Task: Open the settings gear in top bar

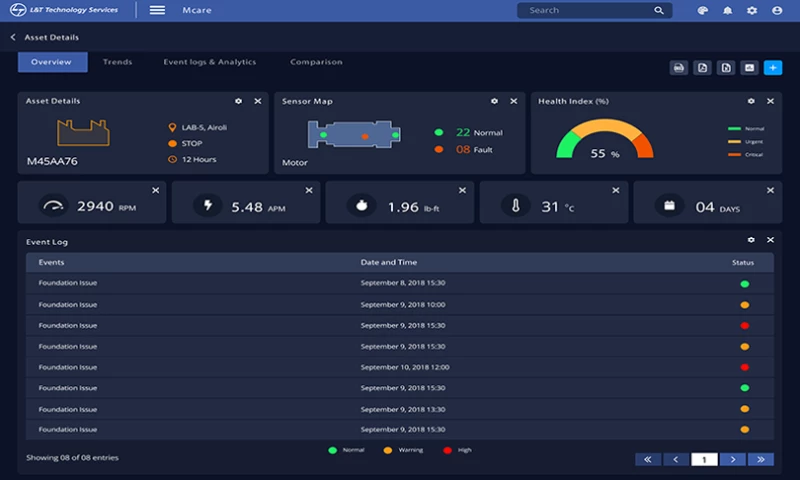Action: (x=752, y=11)
